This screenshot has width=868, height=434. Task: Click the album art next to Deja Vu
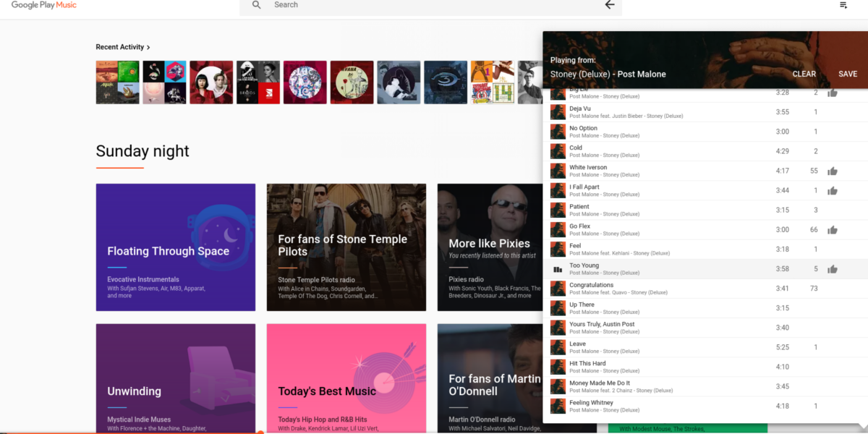(x=558, y=112)
